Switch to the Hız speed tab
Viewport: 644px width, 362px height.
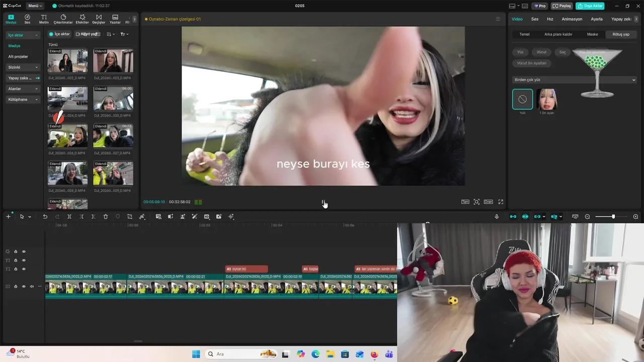[x=550, y=19]
